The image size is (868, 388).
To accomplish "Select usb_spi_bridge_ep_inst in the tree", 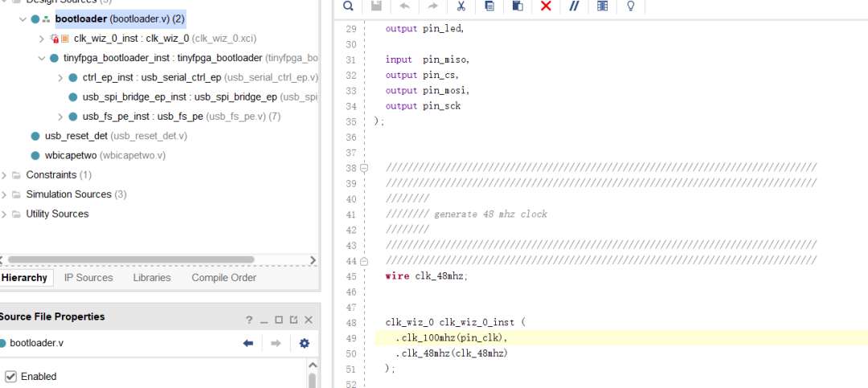I will coord(180,97).
